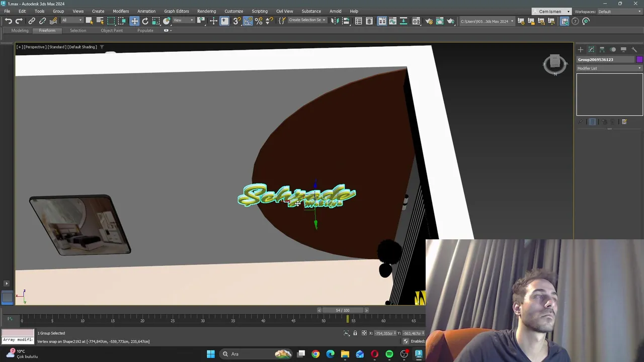Screen dimensions: 644x362
Task: Switch to Populate ribbon tab
Action: click(145, 30)
